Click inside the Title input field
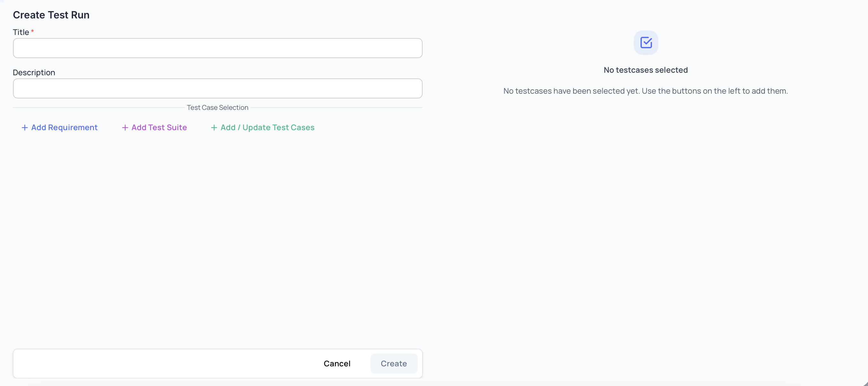 tap(217, 48)
